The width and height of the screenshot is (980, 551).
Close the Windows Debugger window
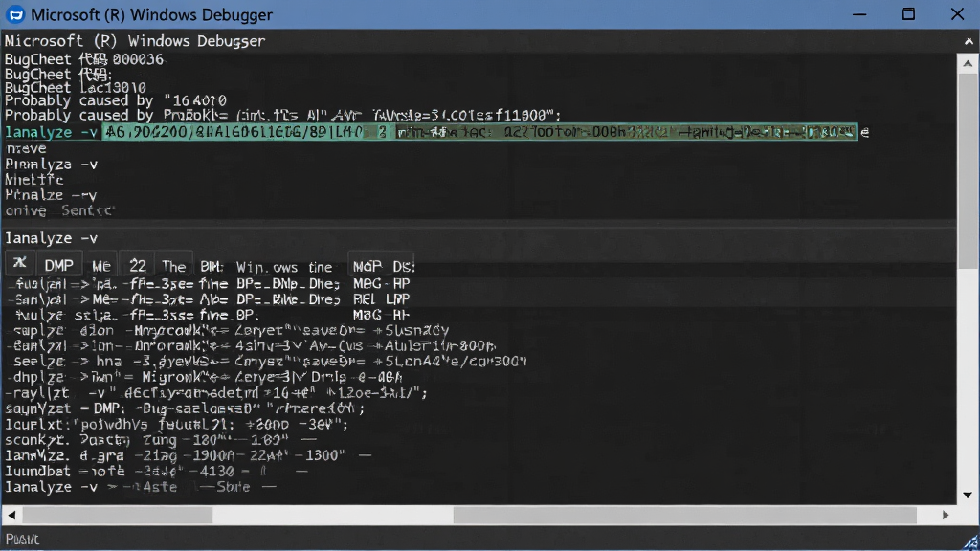click(957, 14)
